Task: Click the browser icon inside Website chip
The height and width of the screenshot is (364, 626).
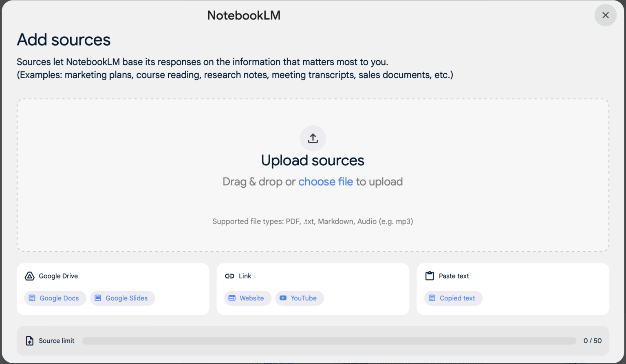Action: point(232,298)
